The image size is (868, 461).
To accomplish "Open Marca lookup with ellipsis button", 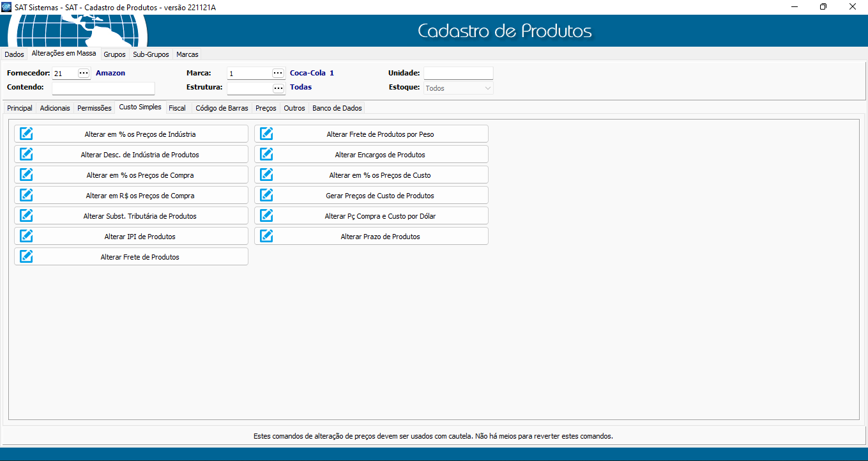I will (278, 73).
